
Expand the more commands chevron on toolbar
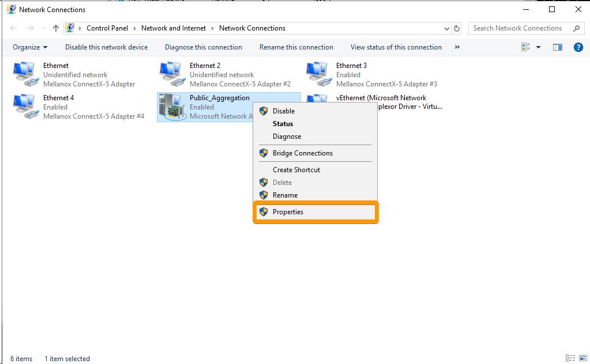click(x=457, y=47)
